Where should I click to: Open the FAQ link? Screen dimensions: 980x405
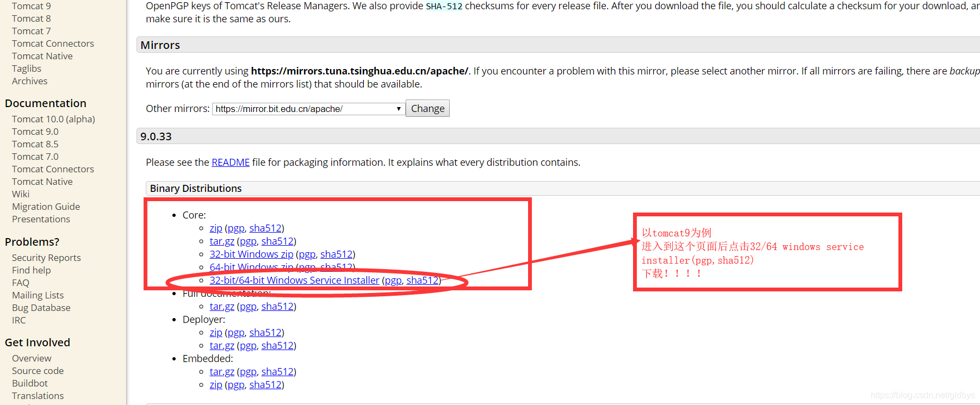[21, 283]
